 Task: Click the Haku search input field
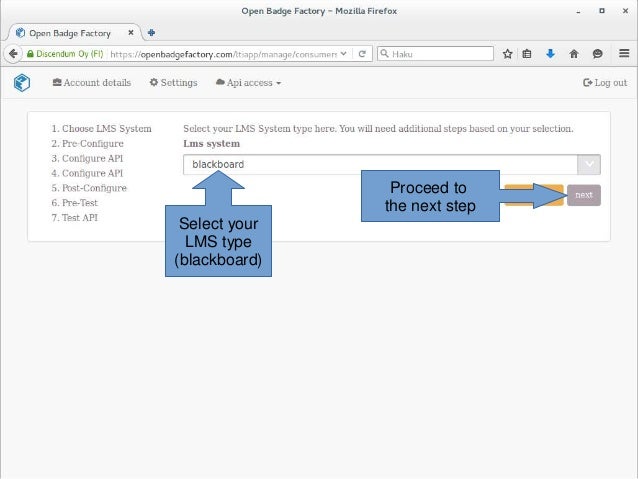436,54
